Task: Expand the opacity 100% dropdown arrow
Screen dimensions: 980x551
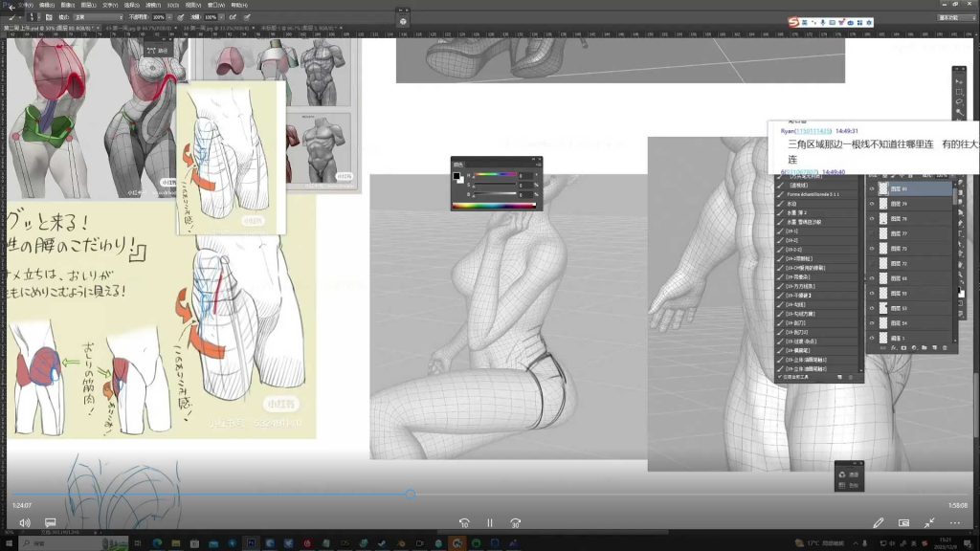Action: [x=171, y=17]
